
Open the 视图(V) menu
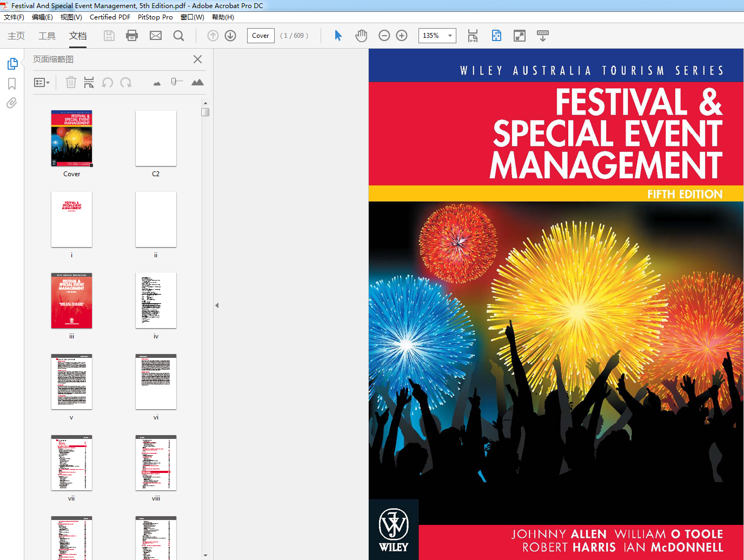click(x=71, y=17)
